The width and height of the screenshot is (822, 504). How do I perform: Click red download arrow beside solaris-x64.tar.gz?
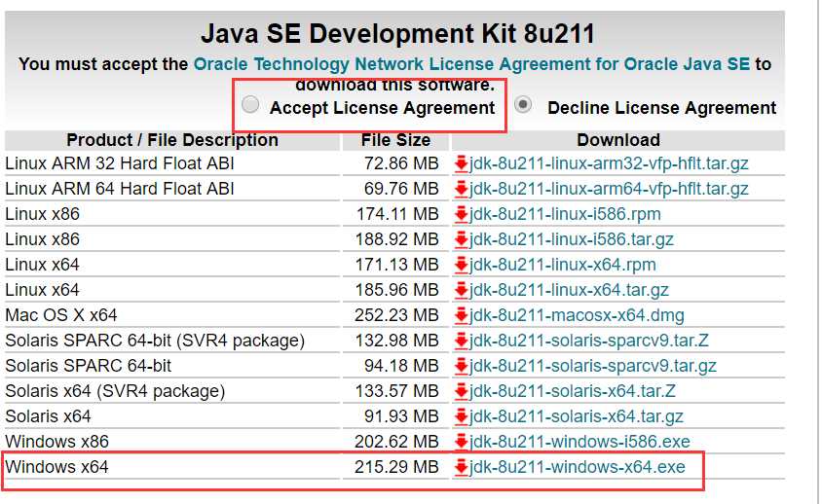(x=461, y=416)
